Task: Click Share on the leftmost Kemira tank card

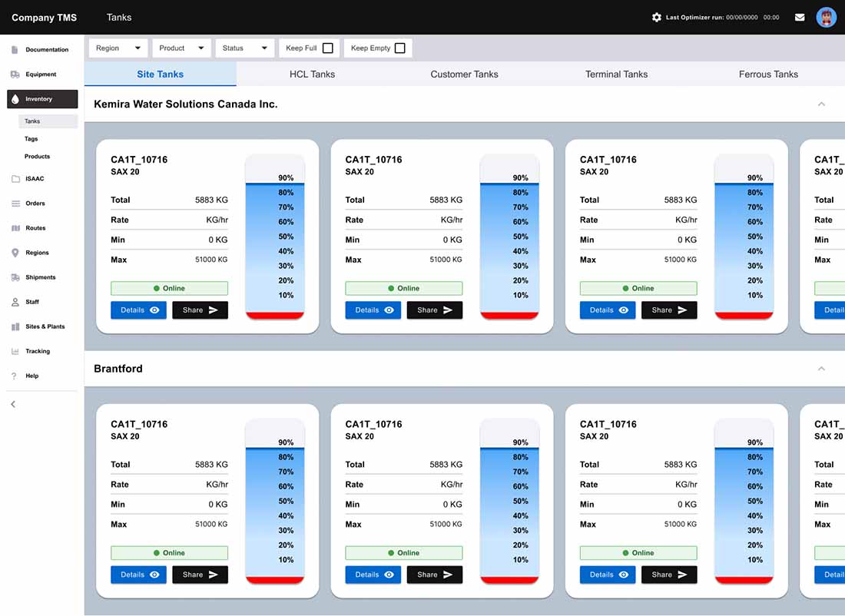Action: [200, 310]
